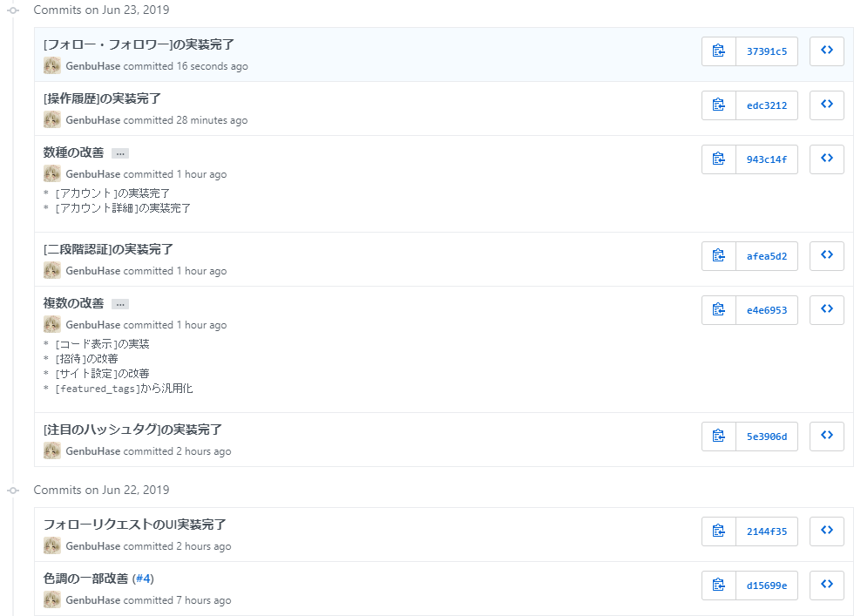Collapse description of 数種の改善 commit
854x616 pixels.
click(x=120, y=153)
